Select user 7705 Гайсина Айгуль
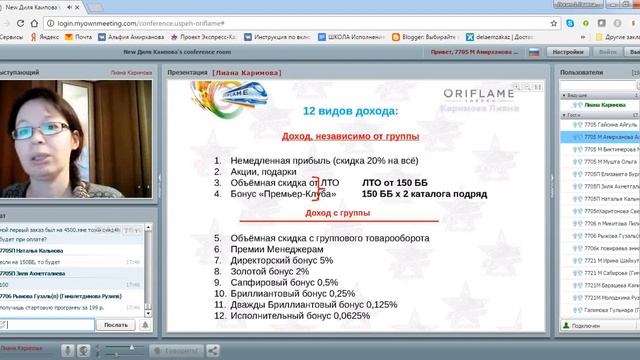 600,124
